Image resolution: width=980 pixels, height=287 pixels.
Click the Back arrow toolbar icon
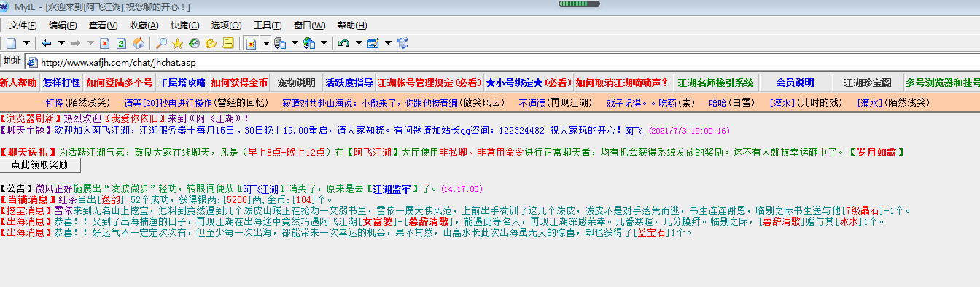point(47,43)
